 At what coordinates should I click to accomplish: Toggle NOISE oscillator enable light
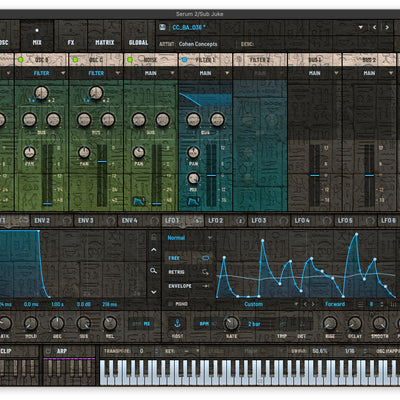pos(130,60)
